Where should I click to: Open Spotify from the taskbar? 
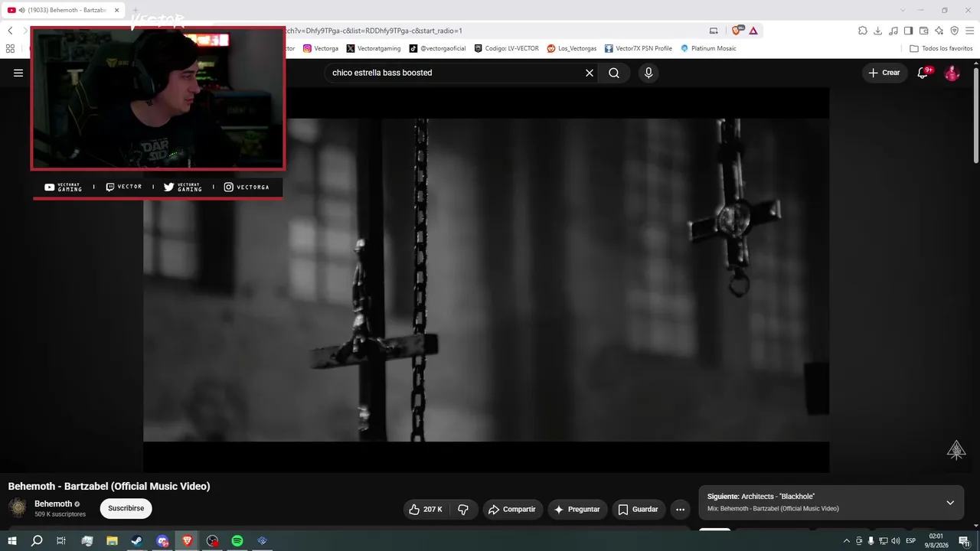237,541
